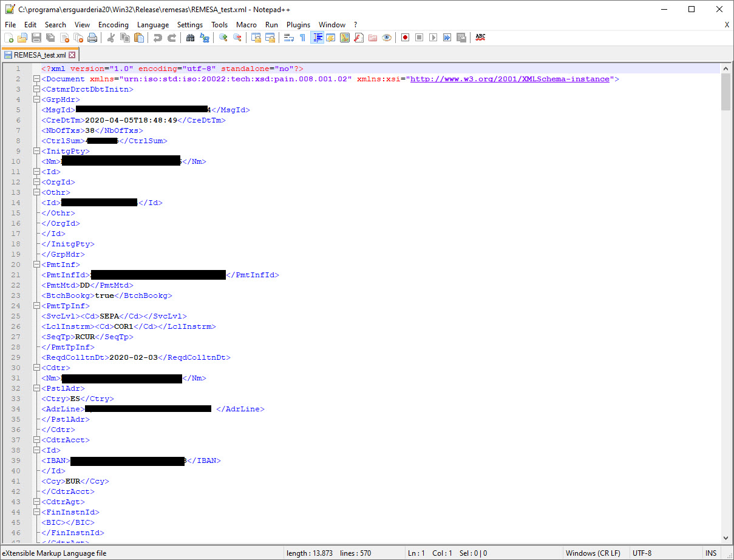The width and height of the screenshot is (734, 560).
Task: Create a new file with the New icon
Action: coord(8,38)
